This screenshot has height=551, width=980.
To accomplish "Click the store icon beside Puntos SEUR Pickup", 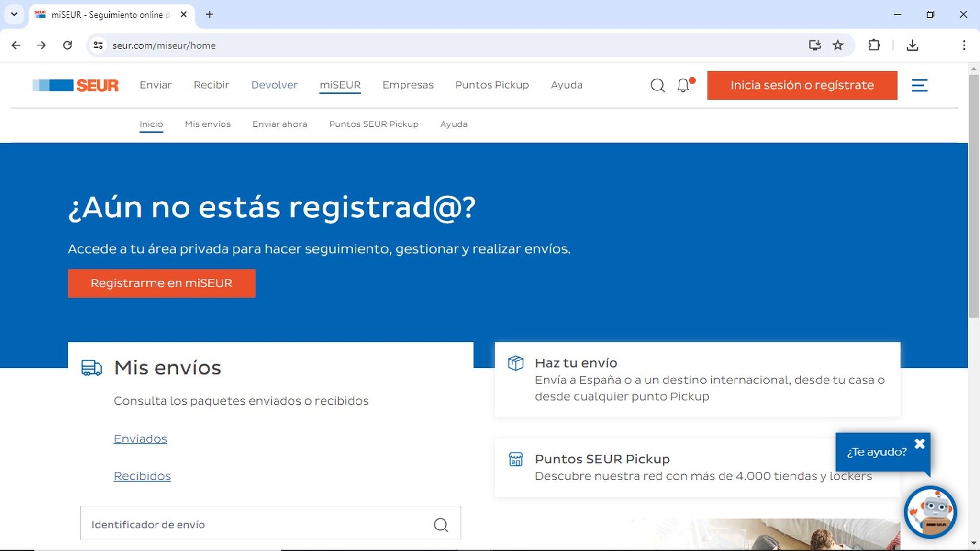I will click(516, 459).
